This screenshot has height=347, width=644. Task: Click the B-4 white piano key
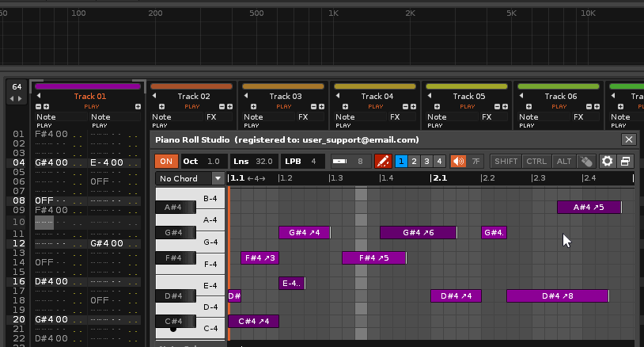point(210,199)
